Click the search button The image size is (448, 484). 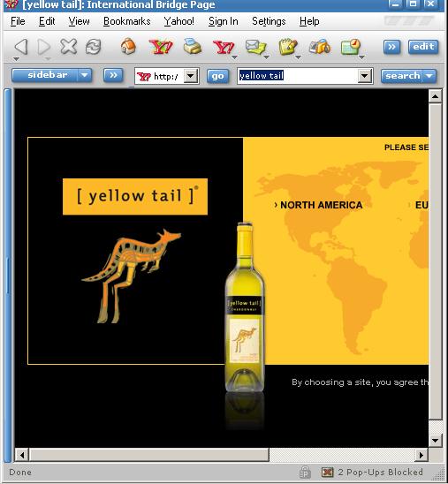pos(402,76)
